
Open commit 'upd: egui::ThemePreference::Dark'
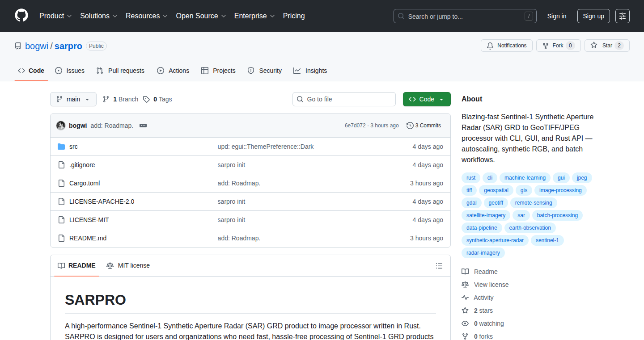pos(266,147)
